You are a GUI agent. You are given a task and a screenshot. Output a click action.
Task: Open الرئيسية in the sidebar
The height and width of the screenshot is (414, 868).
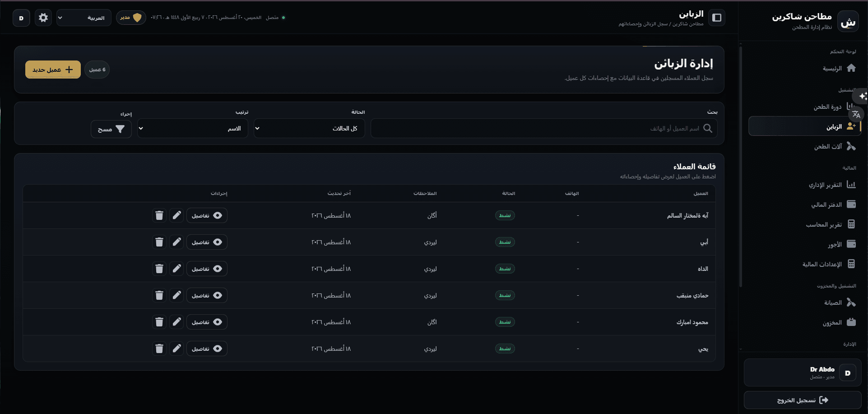click(805, 68)
